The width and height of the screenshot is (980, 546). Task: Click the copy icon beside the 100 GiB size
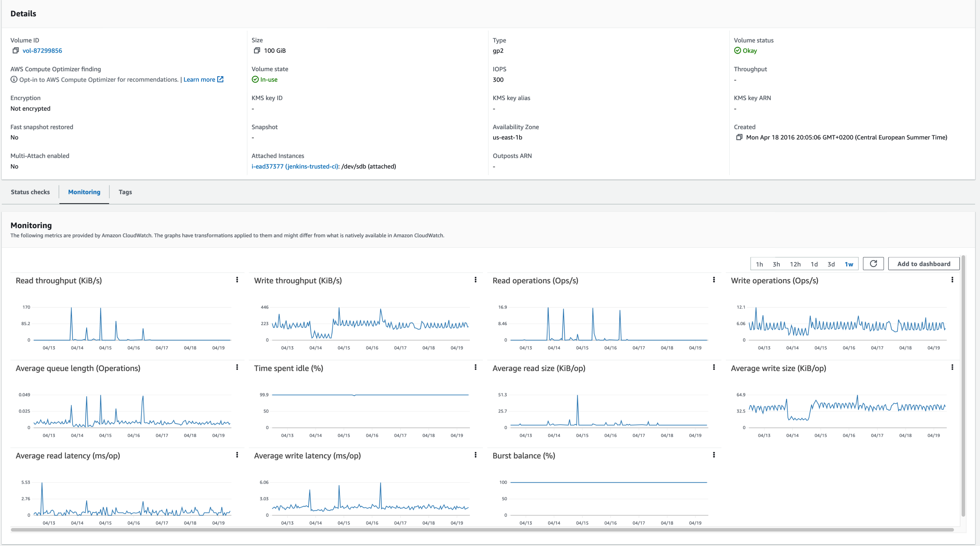click(x=257, y=50)
